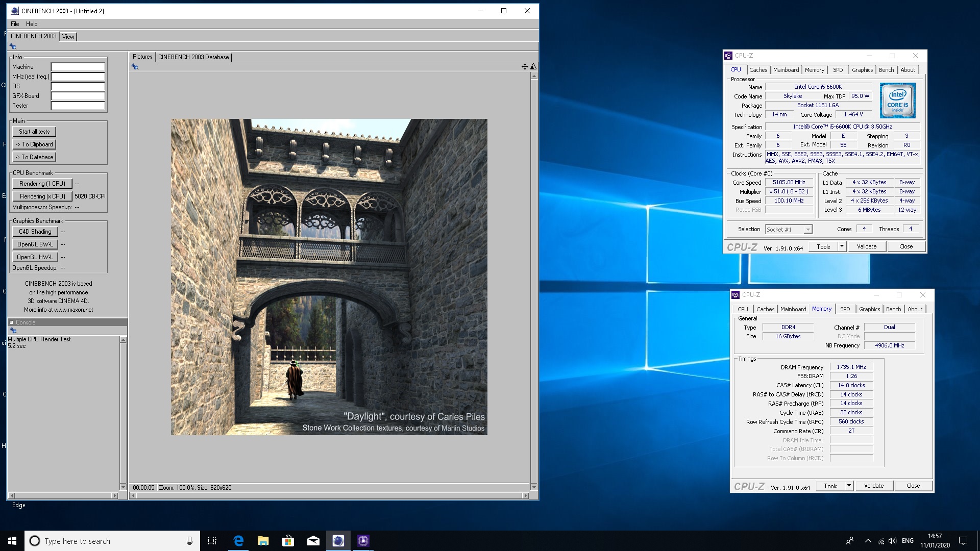Screen dimensions: 980x551
Task: Click the upper CPU-Z window title icon
Action: coord(728,56)
